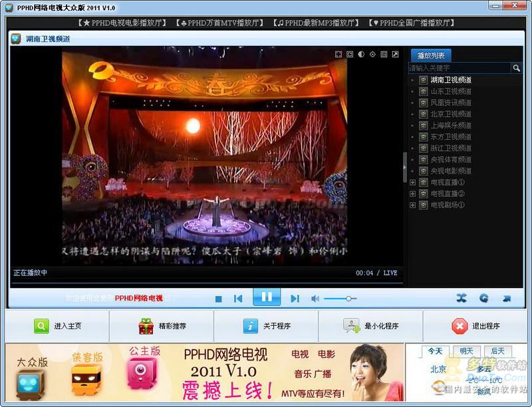Viewport: 532px width, 407px height.
Task: Click the 正在播放中 status text
Action: tap(30, 273)
